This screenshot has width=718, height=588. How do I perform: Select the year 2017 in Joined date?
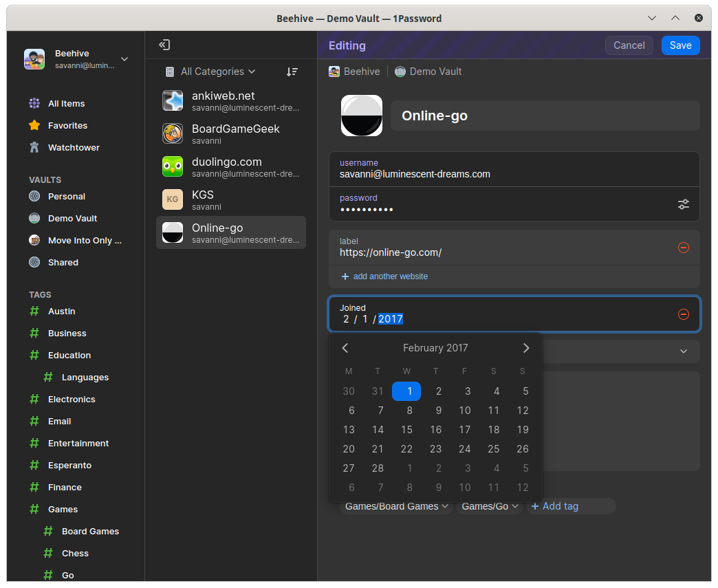(x=390, y=319)
